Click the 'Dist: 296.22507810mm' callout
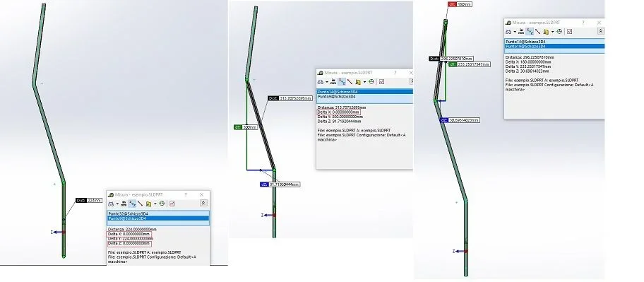This screenshot has width=644, height=282. click(451, 59)
